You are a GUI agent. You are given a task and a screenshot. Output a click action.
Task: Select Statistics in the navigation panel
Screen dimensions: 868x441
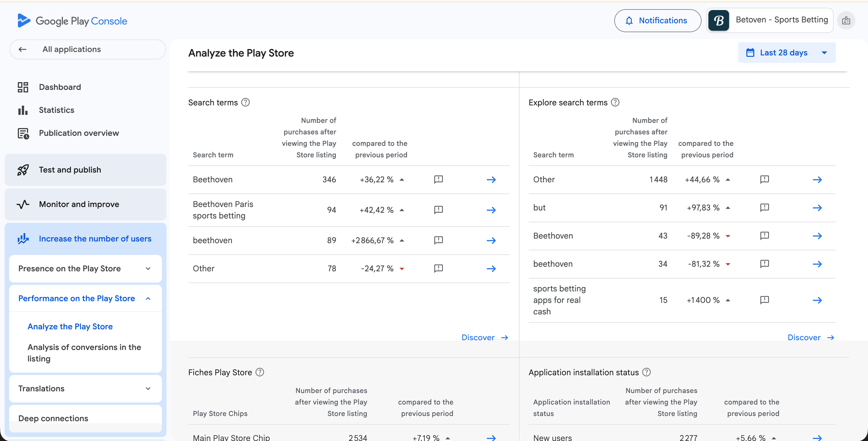56,110
